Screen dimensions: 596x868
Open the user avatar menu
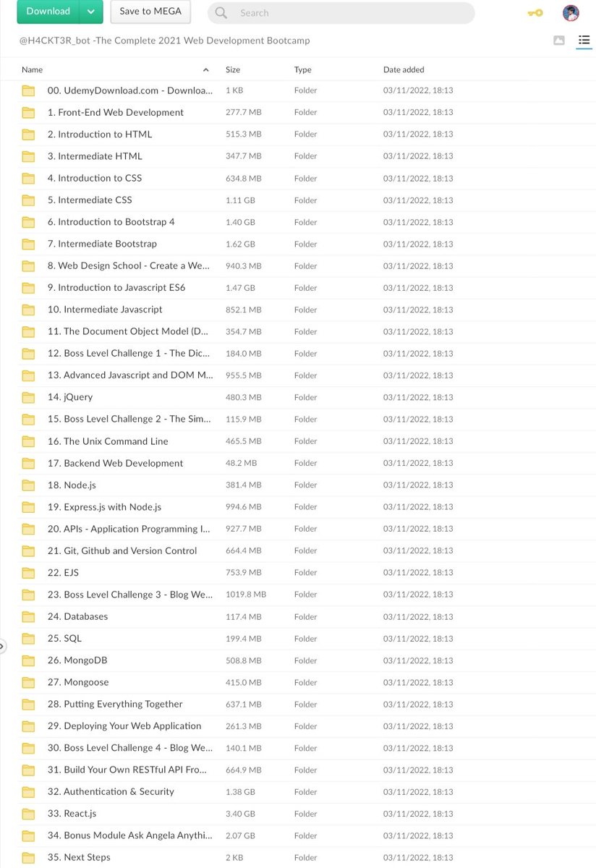(x=571, y=13)
